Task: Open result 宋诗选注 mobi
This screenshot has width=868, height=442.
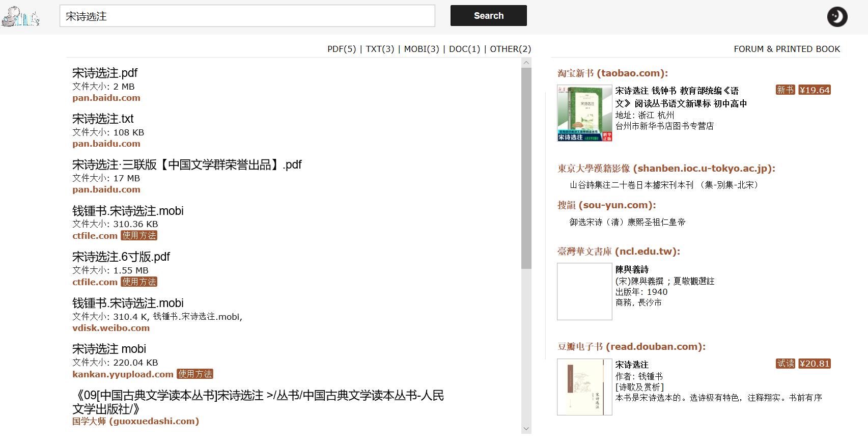Action: click(x=109, y=349)
